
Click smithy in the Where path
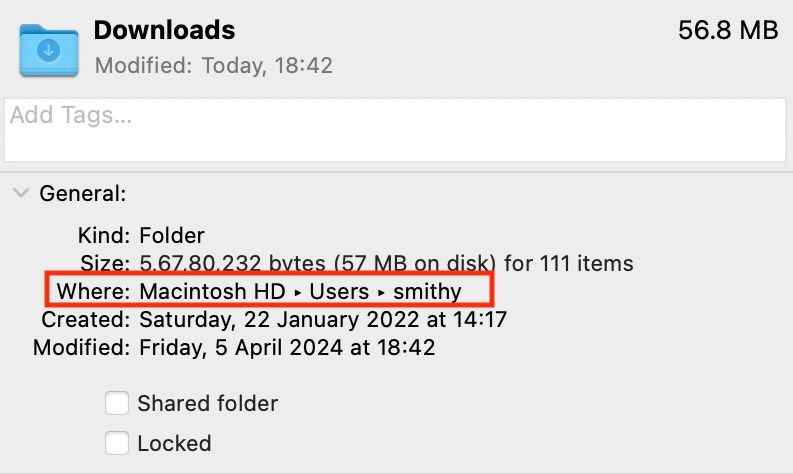427,292
